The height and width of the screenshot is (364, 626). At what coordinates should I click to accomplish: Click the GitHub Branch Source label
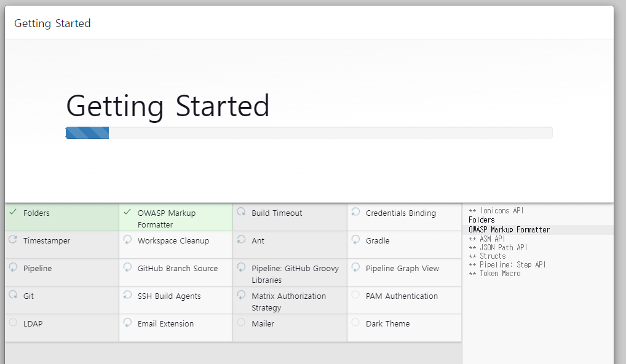pos(178,268)
